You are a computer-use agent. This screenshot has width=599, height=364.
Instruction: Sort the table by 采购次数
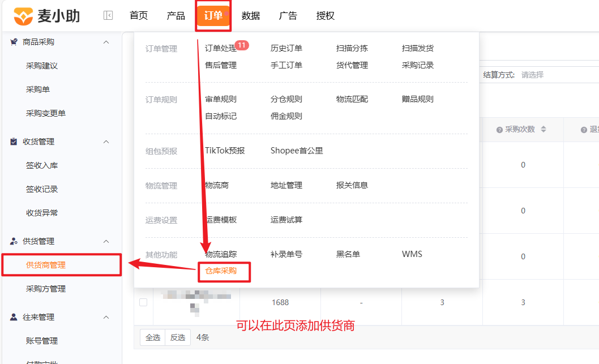tap(544, 130)
